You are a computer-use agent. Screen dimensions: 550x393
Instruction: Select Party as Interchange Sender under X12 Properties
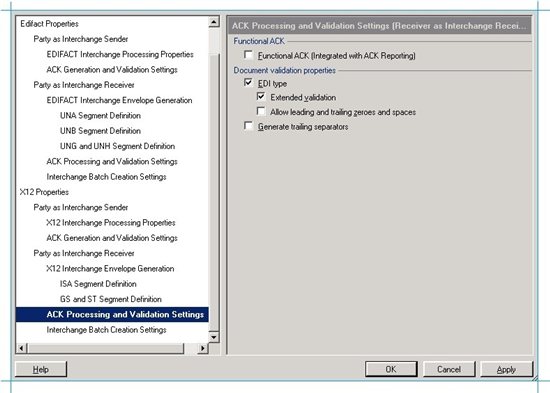click(81, 207)
